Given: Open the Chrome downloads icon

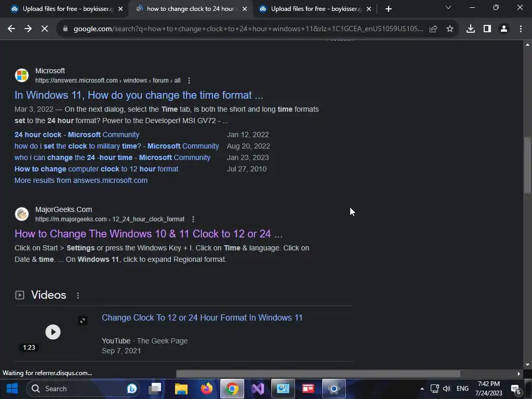Looking at the screenshot, I should (471, 29).
